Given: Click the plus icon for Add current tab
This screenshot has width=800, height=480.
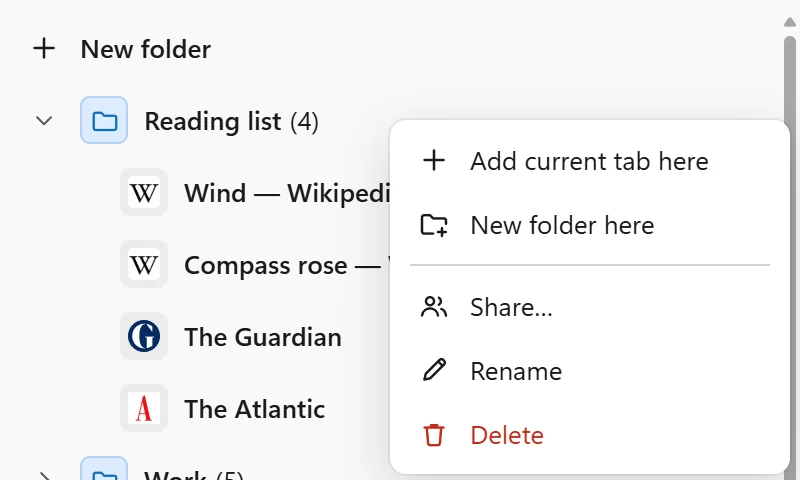Looking at the screenshot, I should 434,161.
